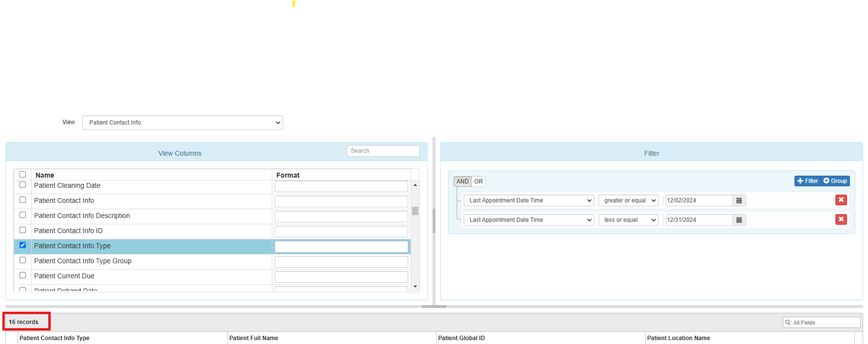The height and width of the screenshot is (344, 868).
Task: Open the greater or equal operator dropdown
Action: (628, 200)
